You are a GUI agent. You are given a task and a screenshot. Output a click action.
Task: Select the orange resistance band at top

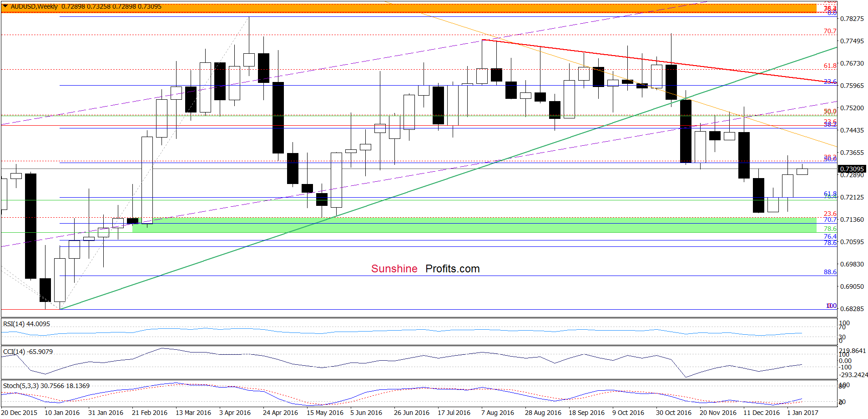409,8
